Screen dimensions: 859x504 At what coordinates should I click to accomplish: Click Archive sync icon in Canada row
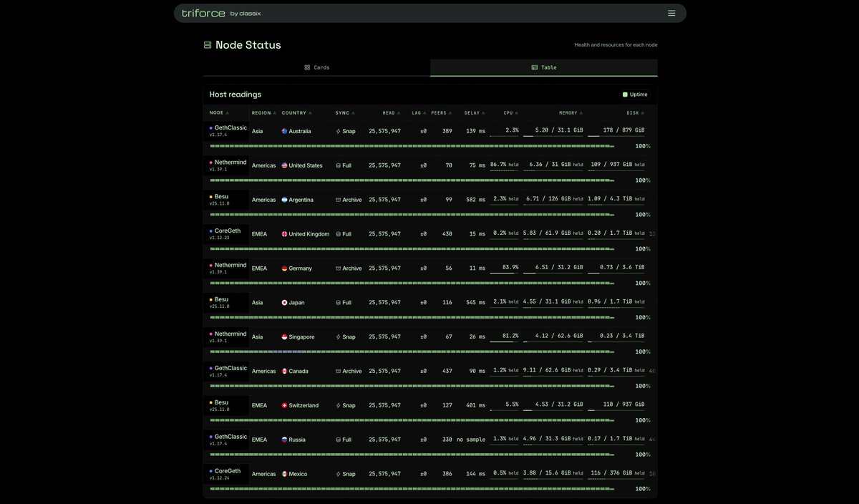point(338,371)
